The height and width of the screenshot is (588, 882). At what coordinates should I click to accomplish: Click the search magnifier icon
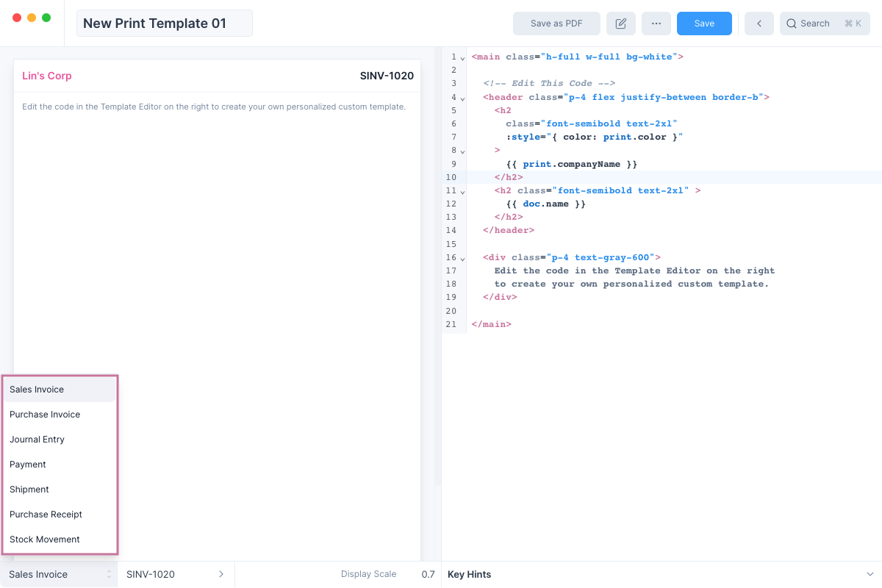coord(792,24)
